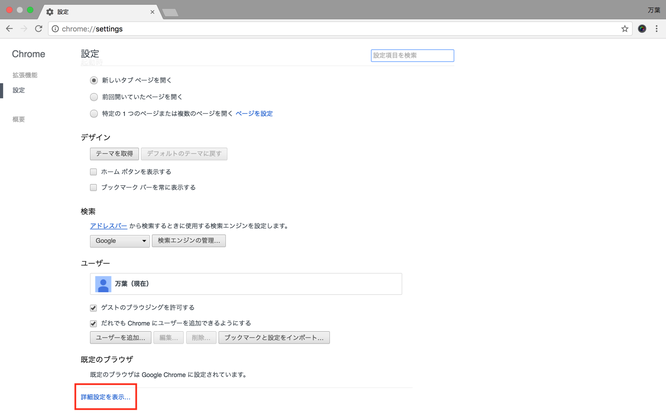666x416 pixels.
Task: Click 検索エンジンの管理... button
Action: (x=189, y=241)
